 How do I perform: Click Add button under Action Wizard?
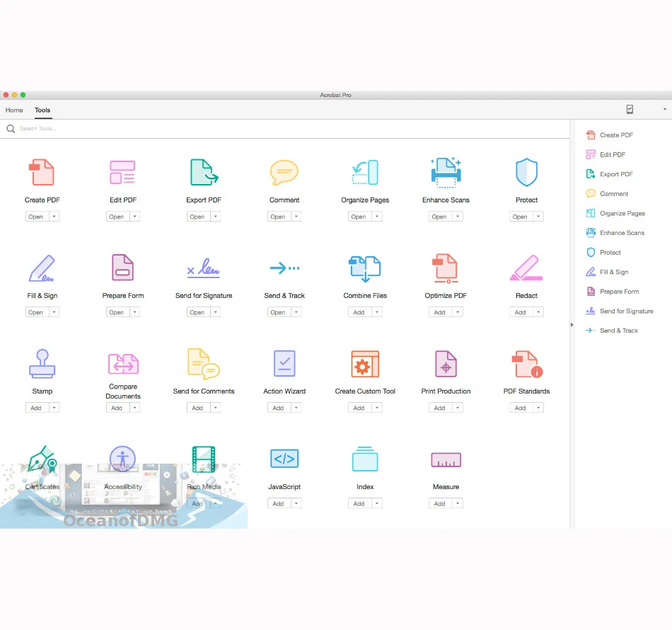click(x=278, y=408)
